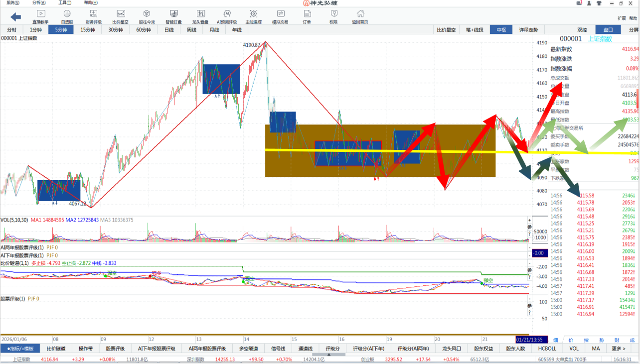The height and width of the screenshot is (364, 640).
Task: Select the HCBOLL indicator tab
Action: pos(547,349)
